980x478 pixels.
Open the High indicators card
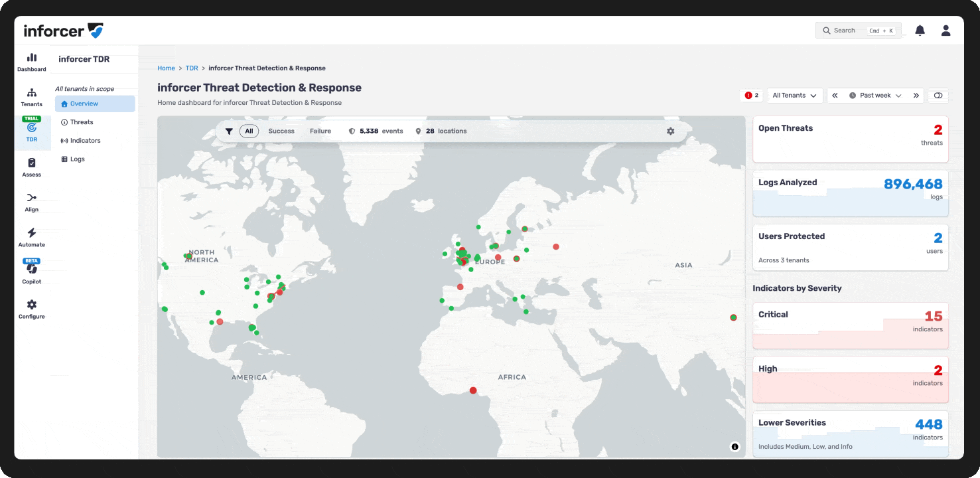[851, 380]
